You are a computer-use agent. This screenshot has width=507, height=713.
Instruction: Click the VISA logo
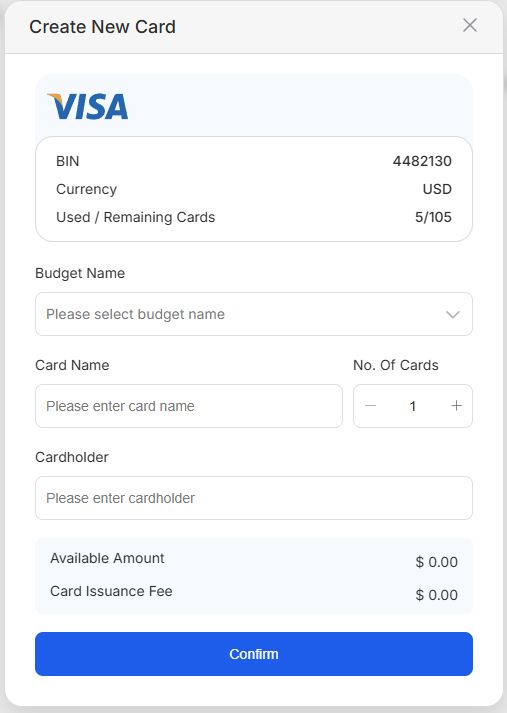[x=88, y=106]
